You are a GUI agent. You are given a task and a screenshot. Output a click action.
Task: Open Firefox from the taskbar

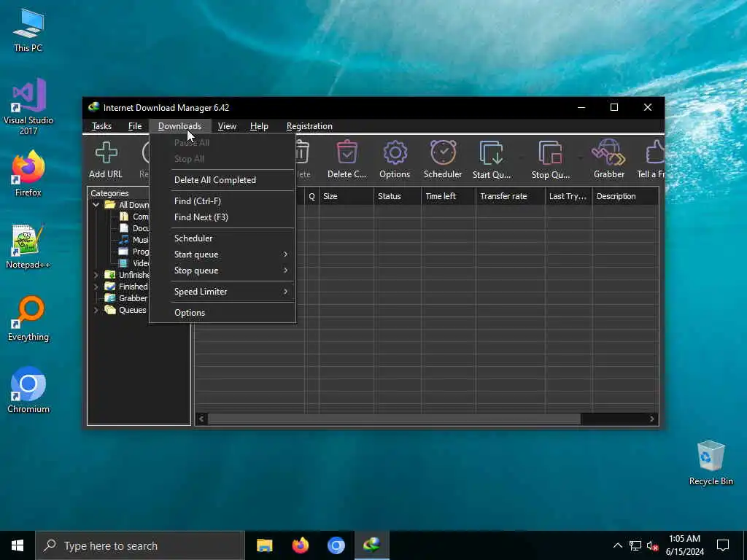tap(300, 545)
